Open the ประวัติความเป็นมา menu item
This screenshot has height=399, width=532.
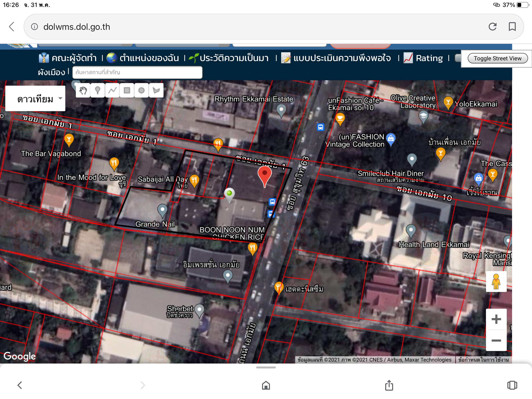point(229,58)
